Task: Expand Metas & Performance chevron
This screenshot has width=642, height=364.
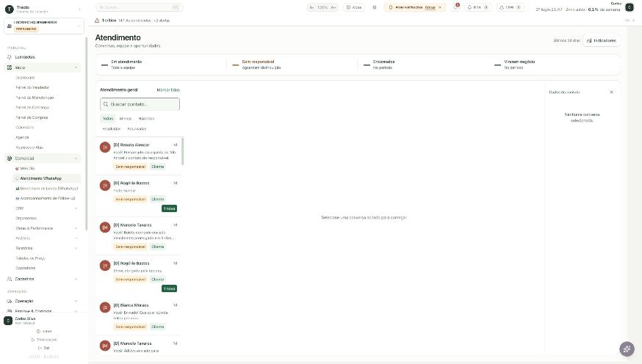Action: click(x=76, y=228)
